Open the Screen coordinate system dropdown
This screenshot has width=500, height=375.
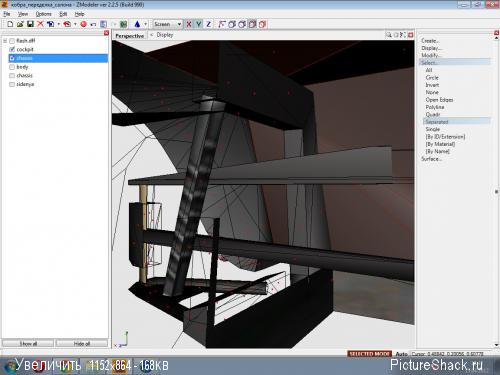click(168, 24)
